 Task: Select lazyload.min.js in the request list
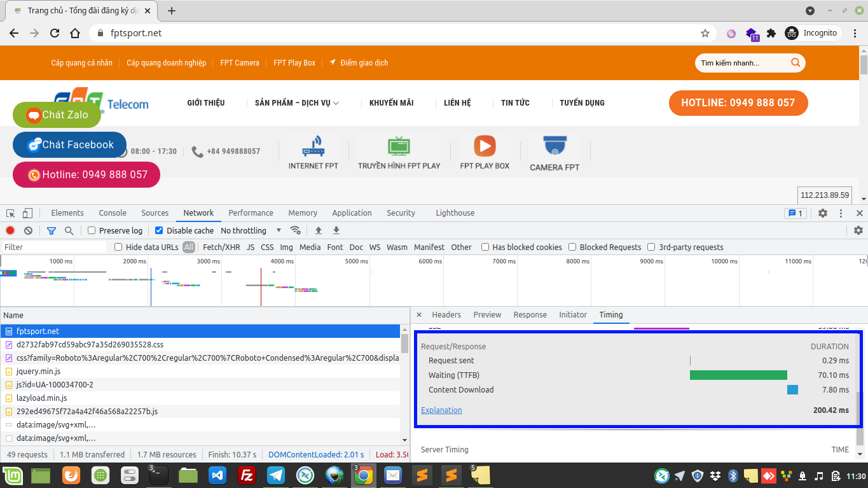[x=200, y=398]
